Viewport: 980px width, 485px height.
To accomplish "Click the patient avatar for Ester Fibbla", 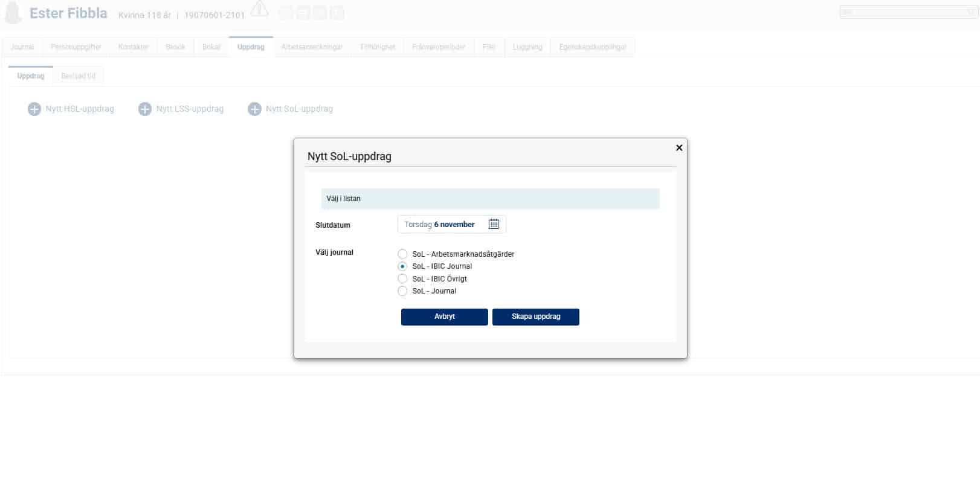I will [x=13, y=13].
